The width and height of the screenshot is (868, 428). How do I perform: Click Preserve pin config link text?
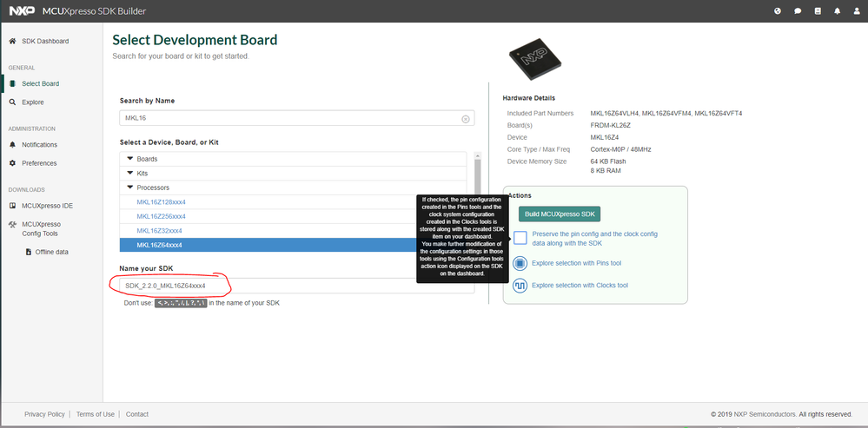594,239
